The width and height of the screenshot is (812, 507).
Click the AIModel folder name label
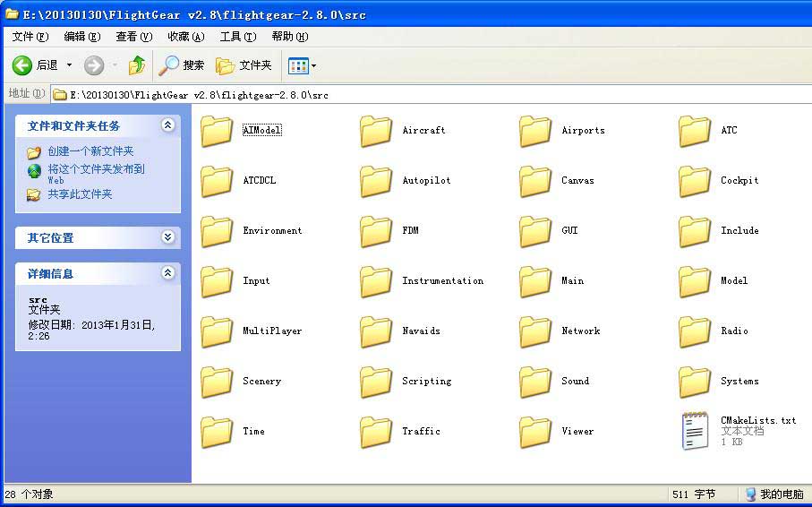tap(262, 130)
